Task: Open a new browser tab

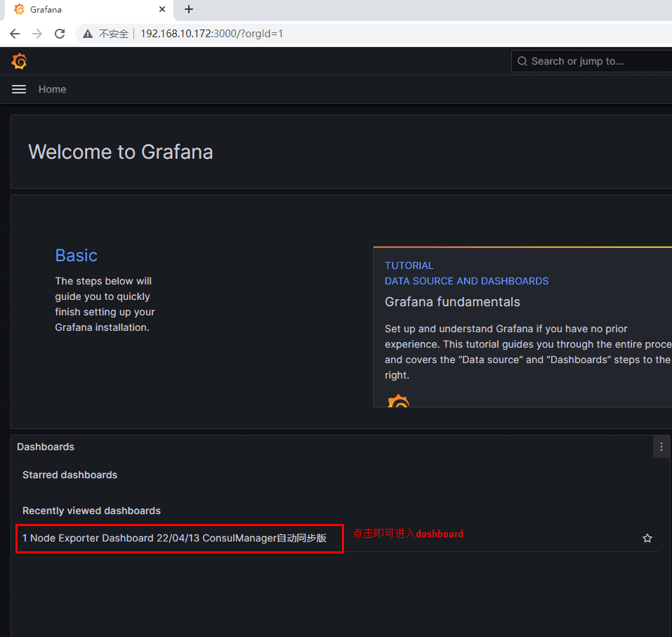Action: point(189,9)
